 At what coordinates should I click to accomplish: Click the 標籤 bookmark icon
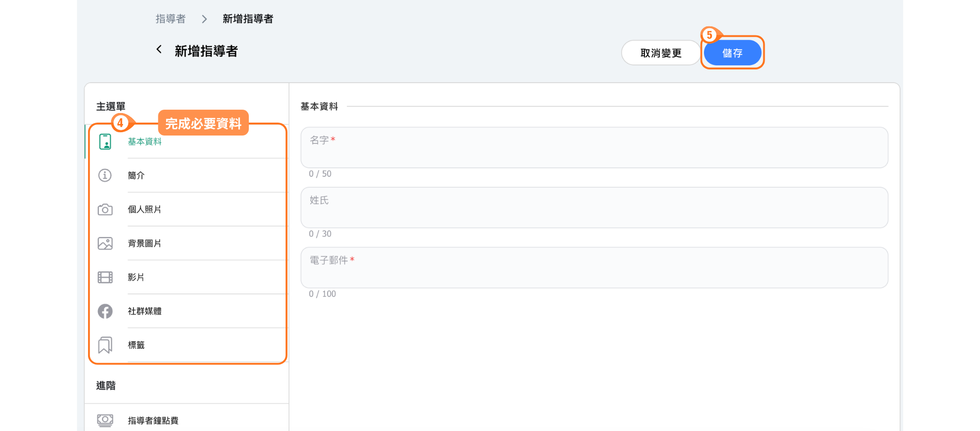point(105,345)
